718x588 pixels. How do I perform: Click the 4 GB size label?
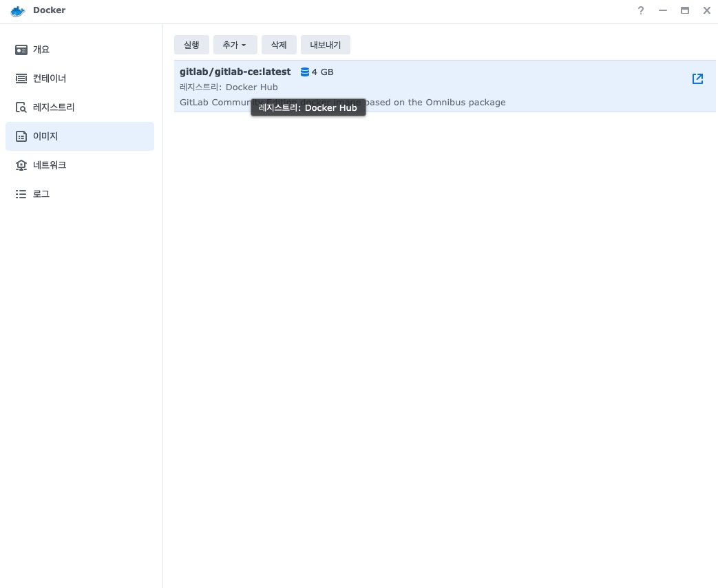pyautogui.click(x=322, y=72)
